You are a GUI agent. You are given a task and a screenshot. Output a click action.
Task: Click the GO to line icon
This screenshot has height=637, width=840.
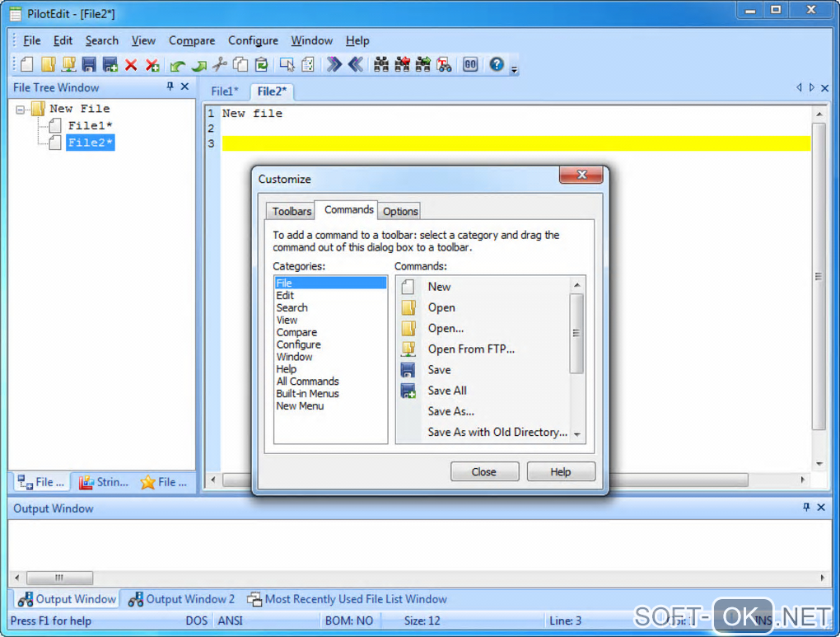coord(470,65)
